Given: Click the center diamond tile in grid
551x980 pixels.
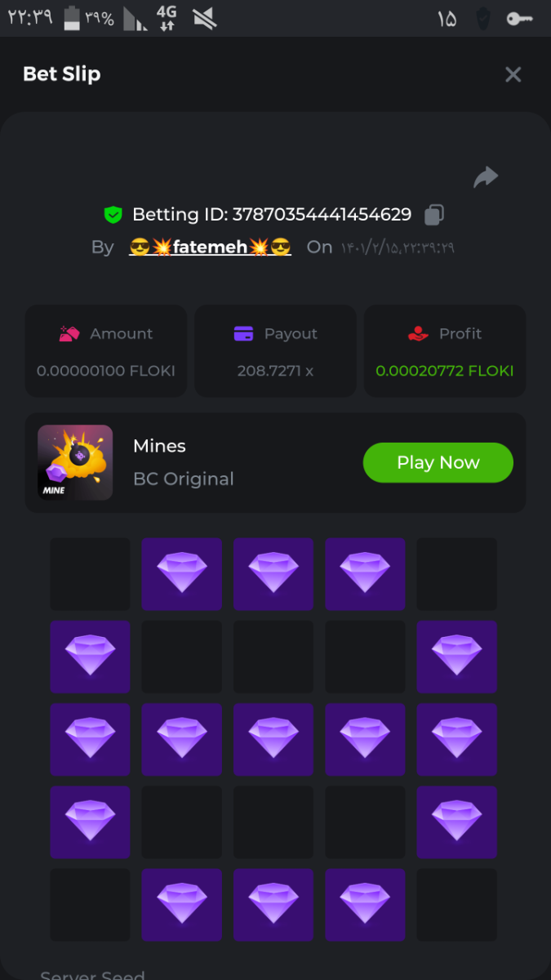Looking at the screenshot, I should point(273,739).
